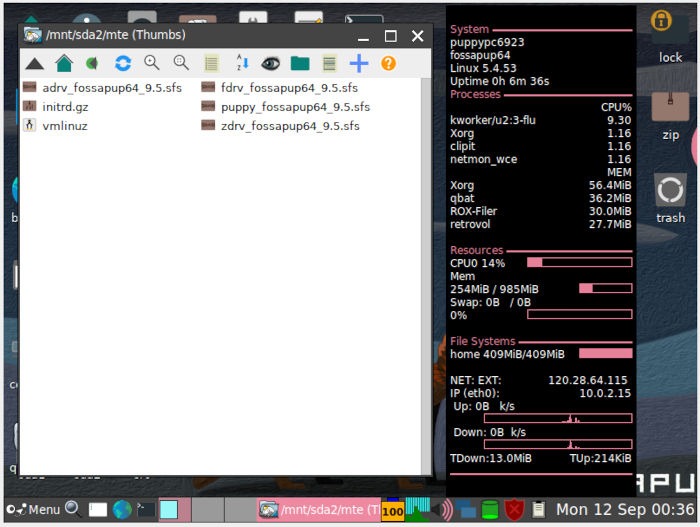Image resolution: width=700 pixels, height=527 pixels.
Task: Click the external IP 120.28.64.115
Action: tap(588, 380)
